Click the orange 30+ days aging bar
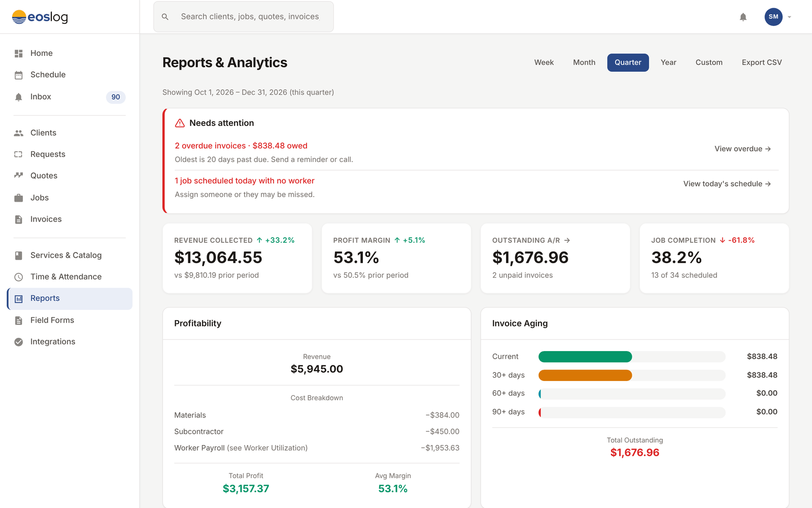The width and height of the screenshot is (812, 508). pyautogui.click(x=585, y=375)
